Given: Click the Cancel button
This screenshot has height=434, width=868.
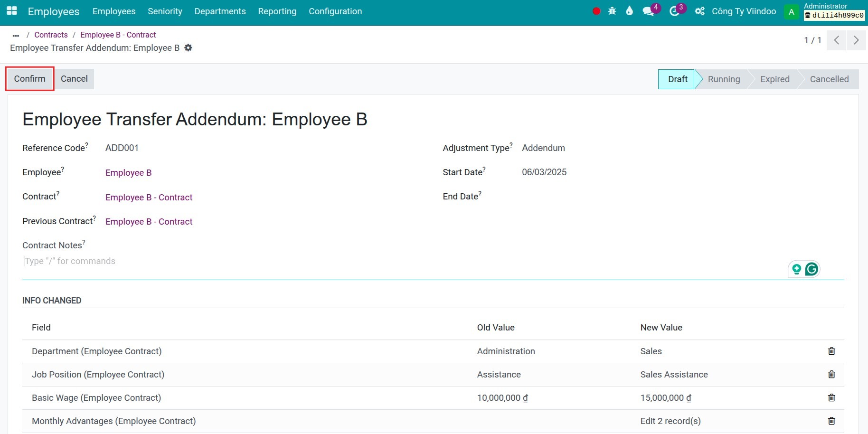Looking at the screenshot, I should [x=74, y=79].
